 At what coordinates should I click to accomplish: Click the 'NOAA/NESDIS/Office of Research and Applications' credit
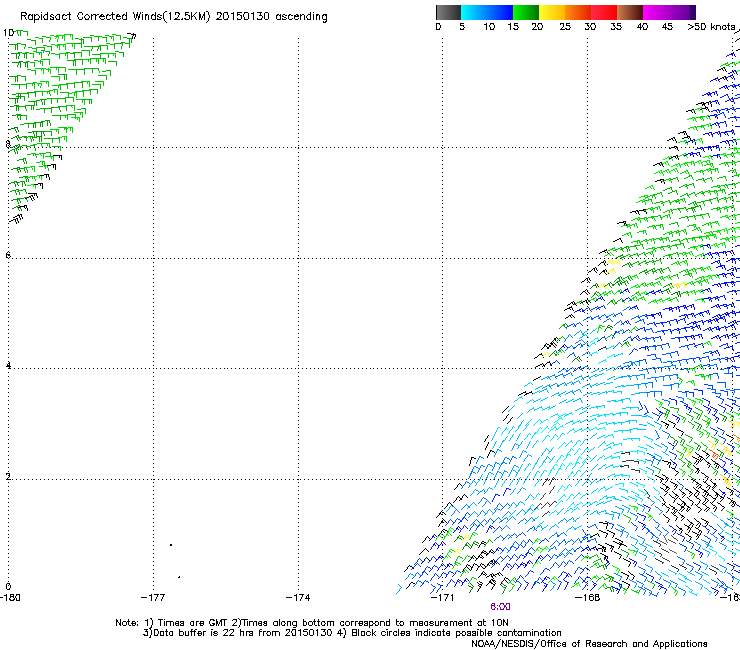(589, 644)
